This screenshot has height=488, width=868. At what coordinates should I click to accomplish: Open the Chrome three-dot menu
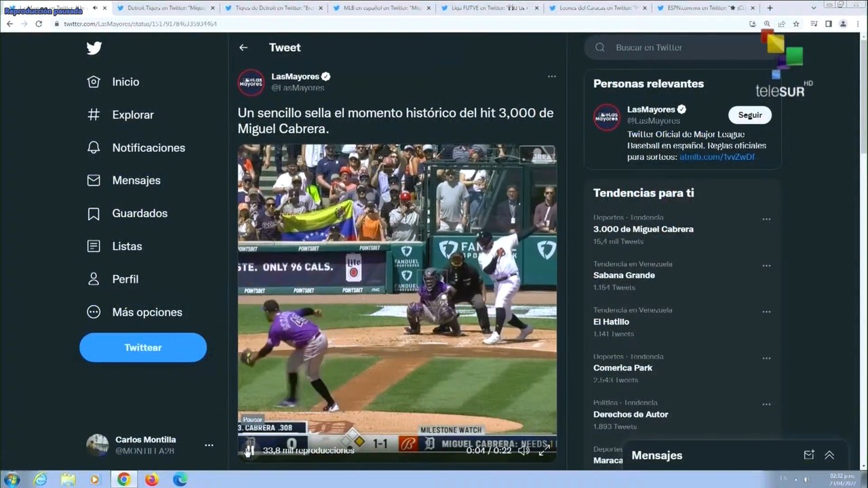tap(858, 24)
